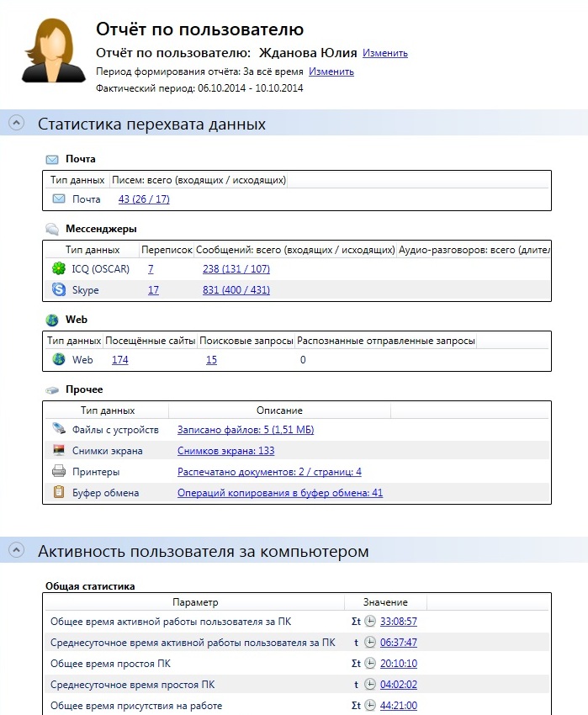
Task: Click Изменить link next to user name
Action: (385, 53)
